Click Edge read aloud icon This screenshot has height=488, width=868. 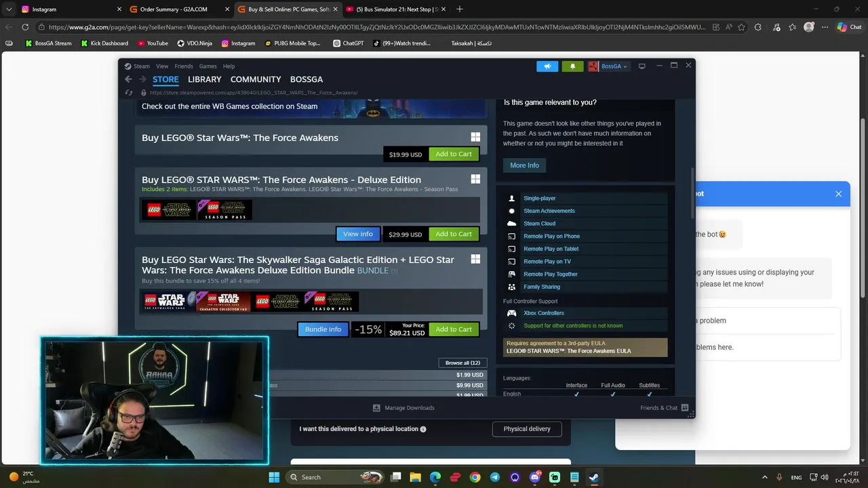click(729, 27)
